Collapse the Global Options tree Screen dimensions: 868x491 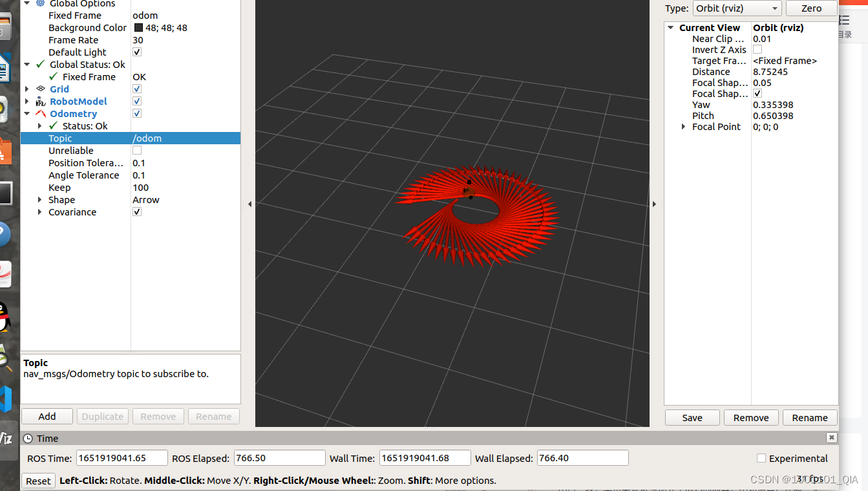point(27,3)
